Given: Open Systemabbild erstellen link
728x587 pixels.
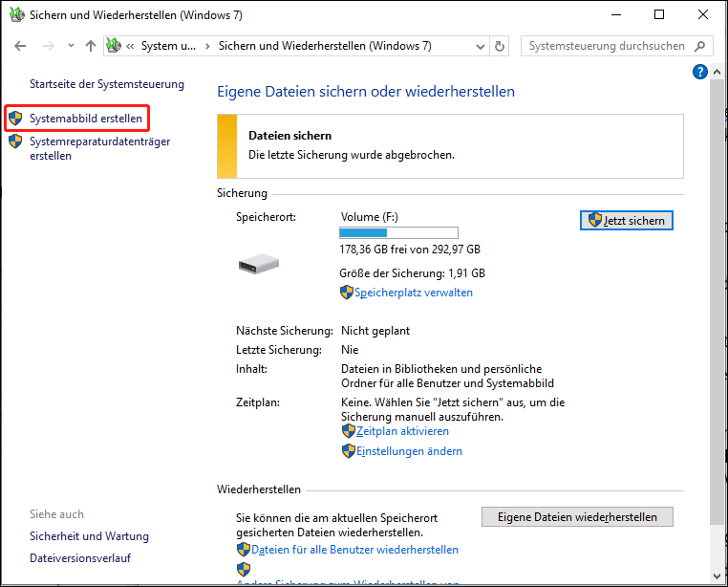Looking at the screenshot, I should 86,119.
